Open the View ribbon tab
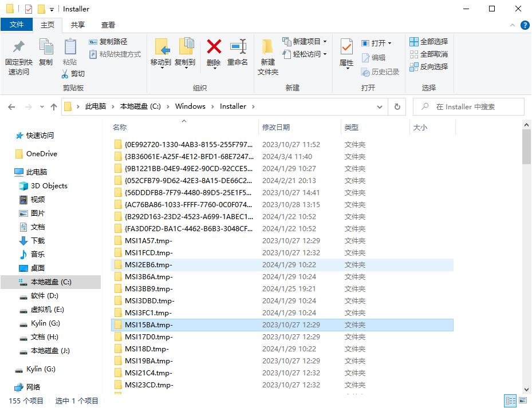 pyautogui.click(x=108, y=25)
